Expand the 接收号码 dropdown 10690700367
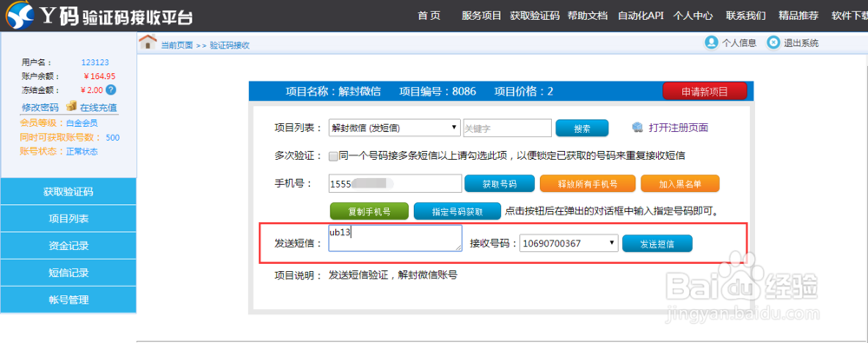This screenshot has height=343, width=868. click(x=569, y=242)
